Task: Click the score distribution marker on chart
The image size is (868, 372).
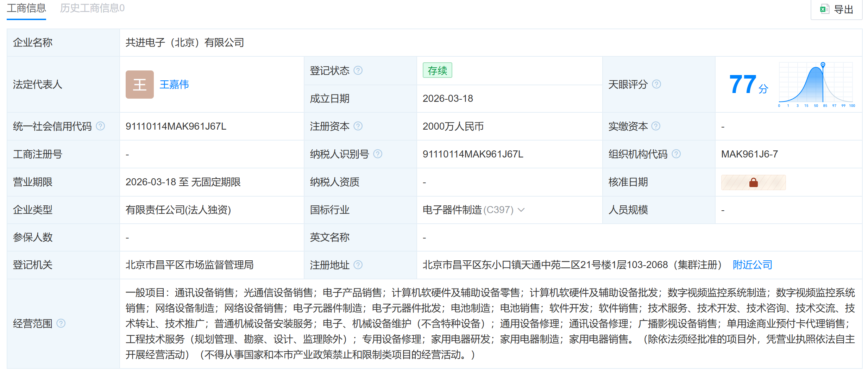Action: (823, 64)
